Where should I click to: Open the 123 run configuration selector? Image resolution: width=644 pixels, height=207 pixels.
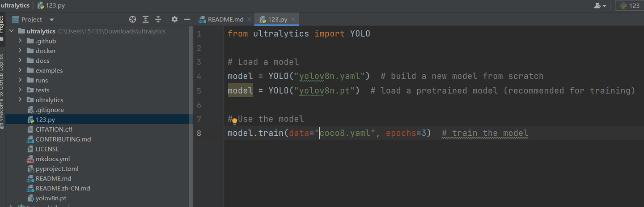(x=630, y=5)
